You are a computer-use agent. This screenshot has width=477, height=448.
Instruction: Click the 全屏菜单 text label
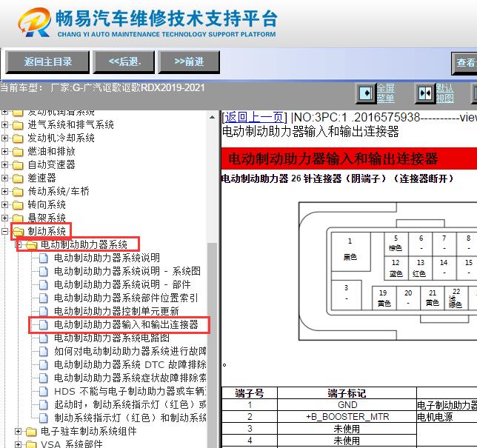tap(386, 93)
